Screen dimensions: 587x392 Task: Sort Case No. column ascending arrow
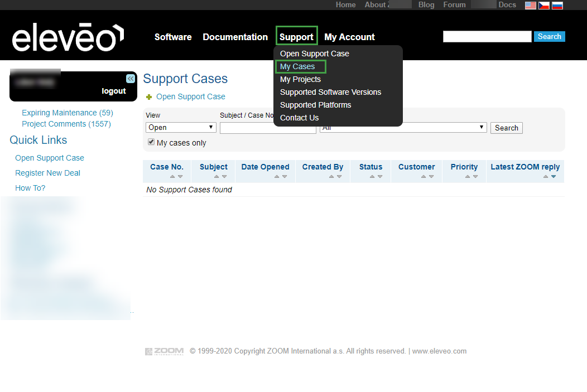(x=172, y=177)
